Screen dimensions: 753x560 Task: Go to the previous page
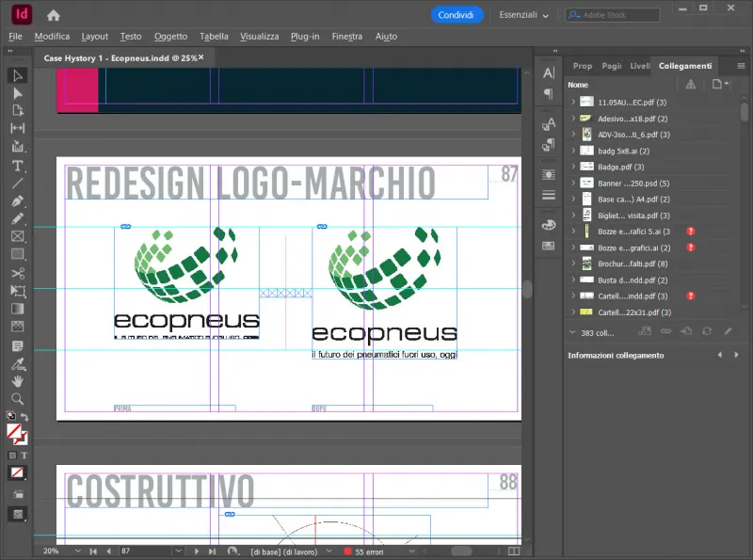pyautogui.click(x=108, y=552)
